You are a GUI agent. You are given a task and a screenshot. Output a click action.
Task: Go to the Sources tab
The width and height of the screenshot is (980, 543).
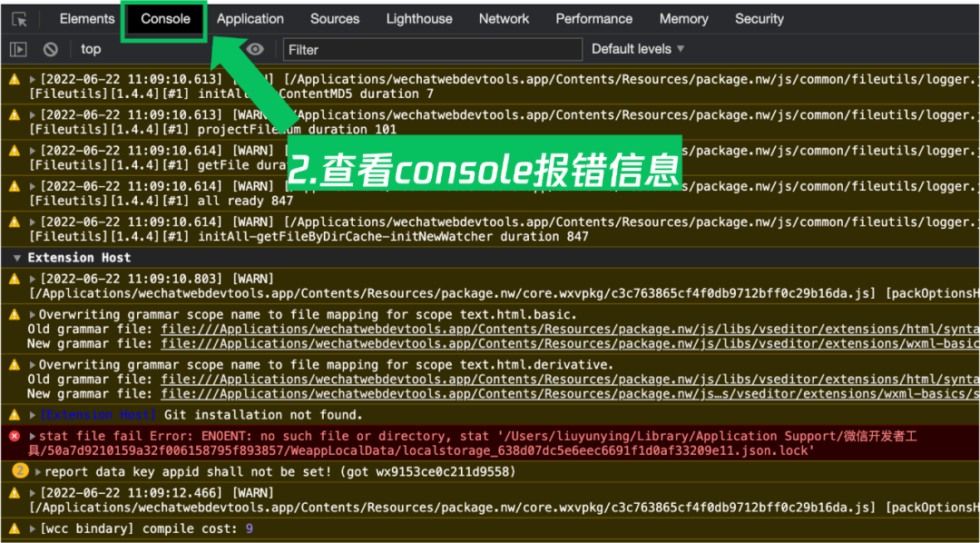click(x=335, y=19)
